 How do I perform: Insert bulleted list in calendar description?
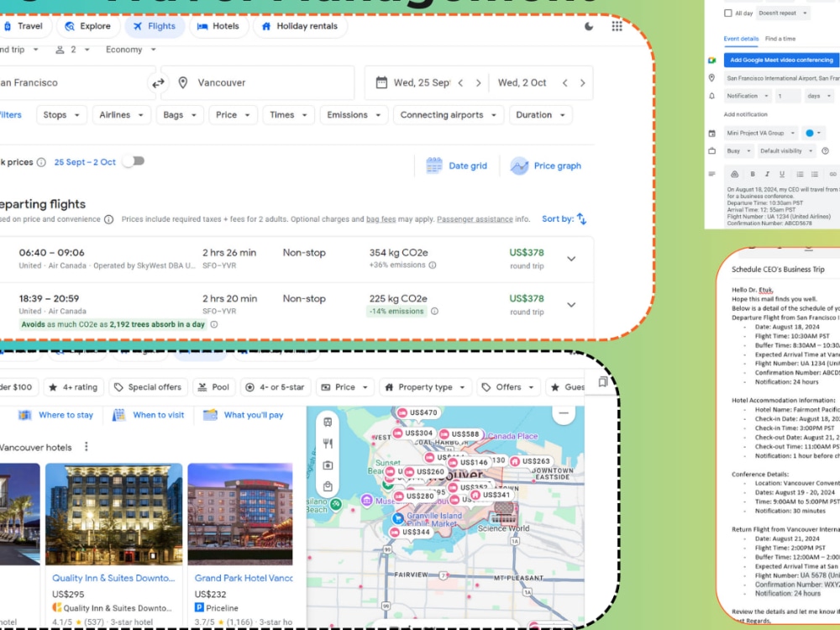[x=815, y=174]
